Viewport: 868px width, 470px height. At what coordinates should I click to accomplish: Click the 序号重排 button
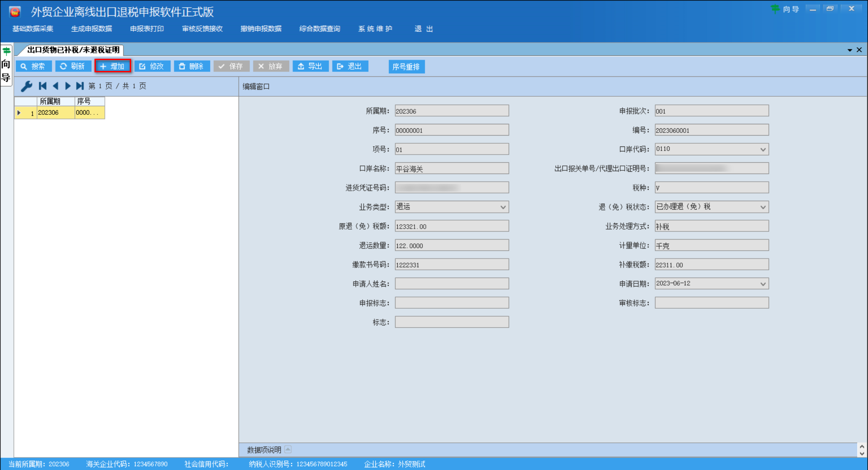406,66
